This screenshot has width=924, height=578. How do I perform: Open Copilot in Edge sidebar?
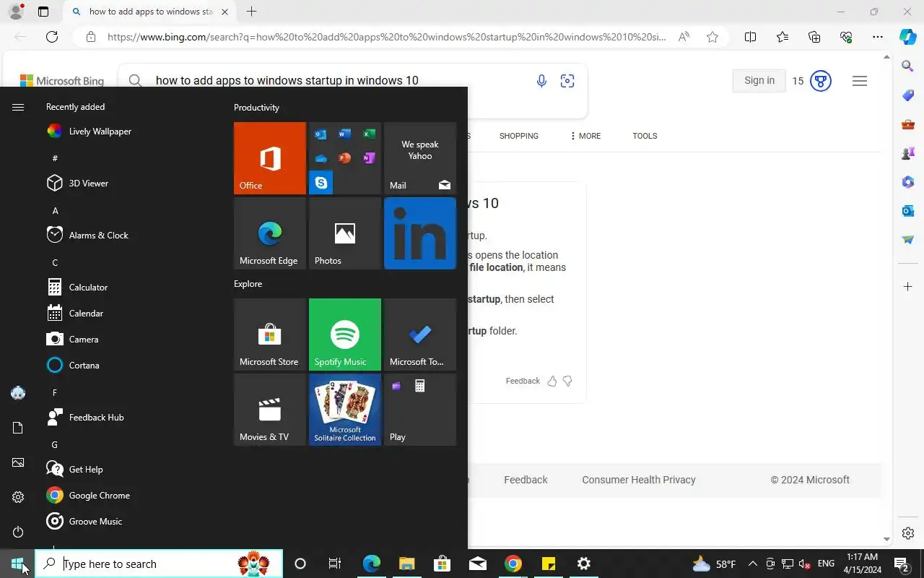tap(908, 37)
